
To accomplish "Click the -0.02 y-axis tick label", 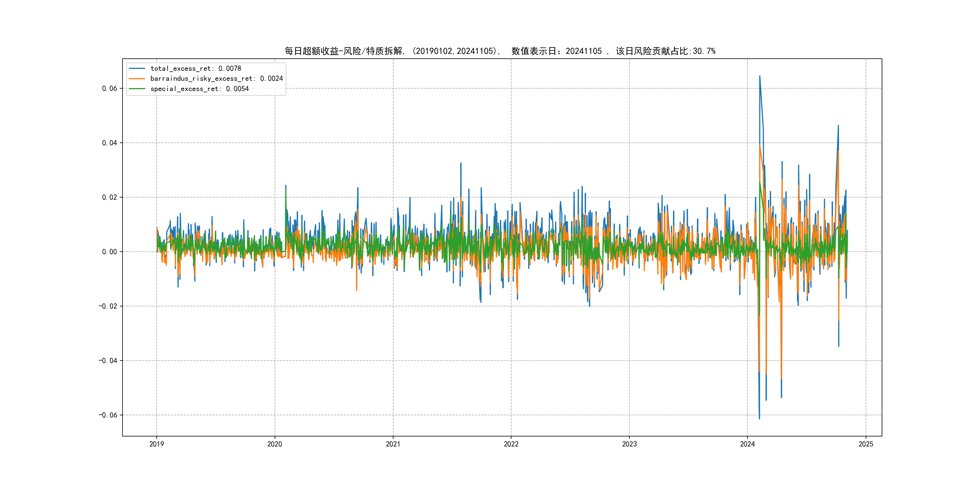I will coord(108,306).
